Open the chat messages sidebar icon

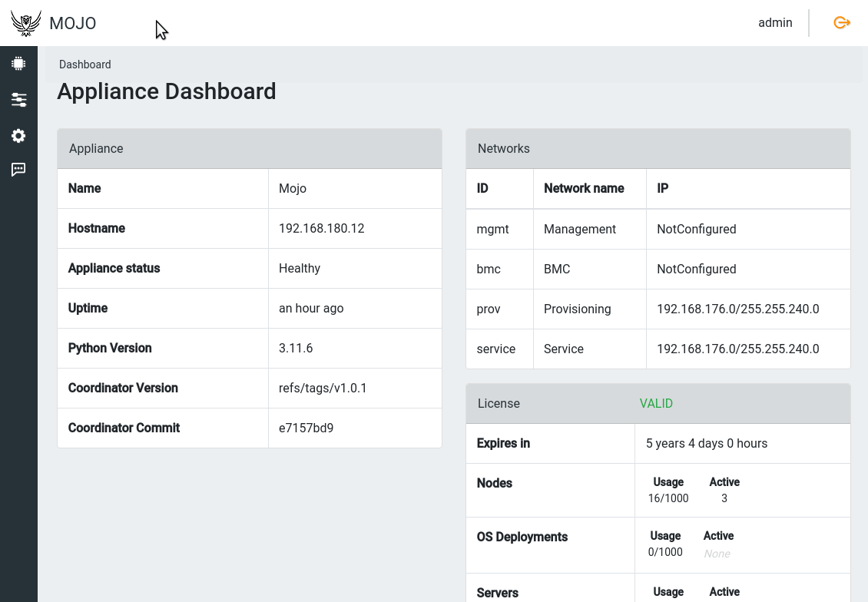tap(18, 170)
